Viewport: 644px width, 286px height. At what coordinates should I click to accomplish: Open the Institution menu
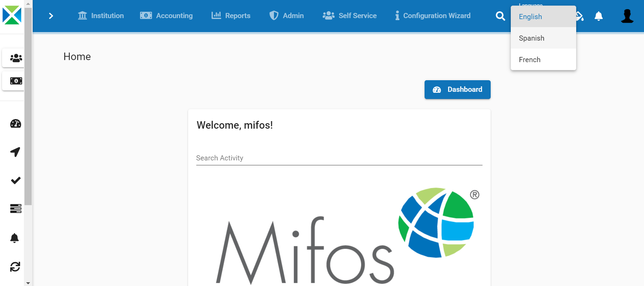coord(101,16)
